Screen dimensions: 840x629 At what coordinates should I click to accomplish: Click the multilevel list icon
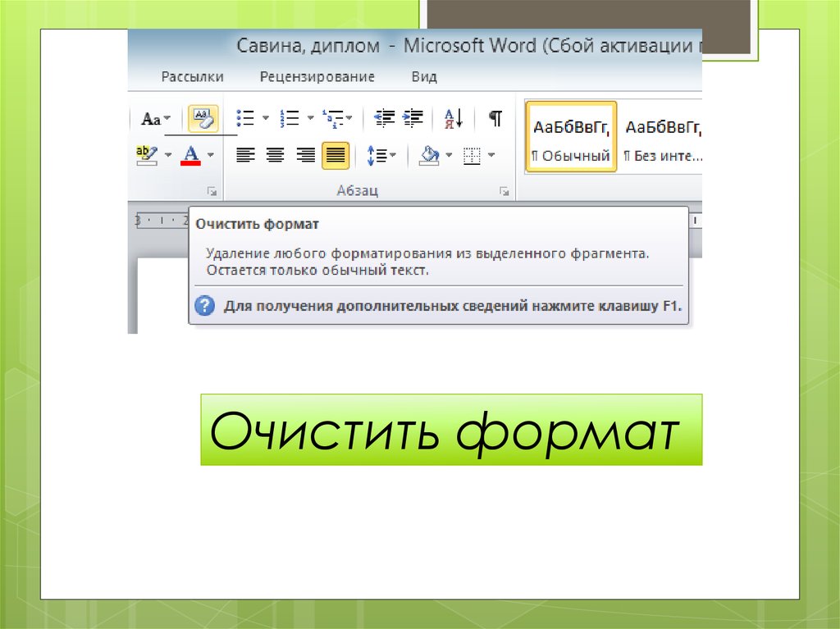332,118
